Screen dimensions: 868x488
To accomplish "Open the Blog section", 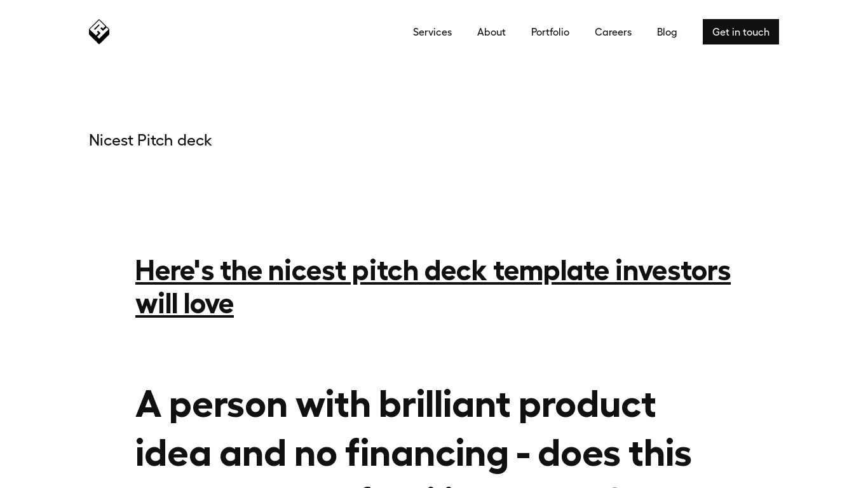I will point(667,32).
